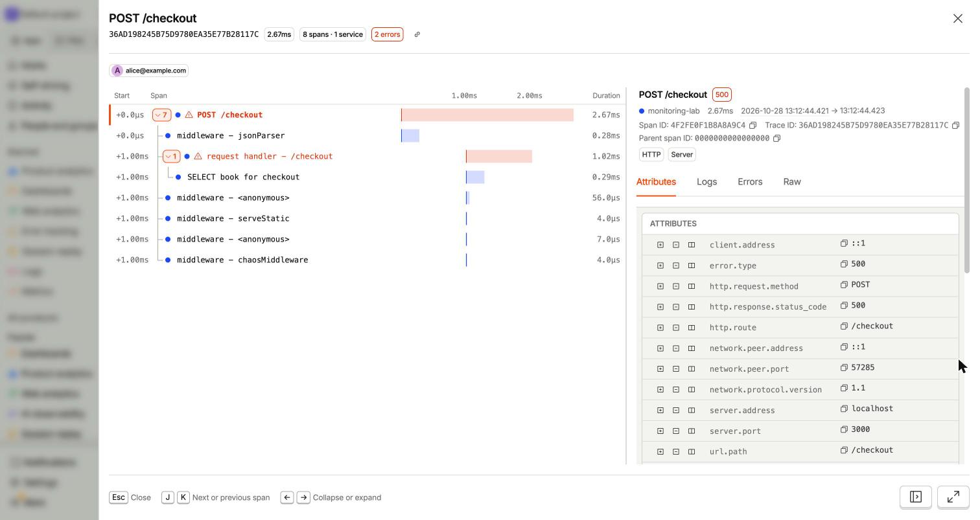
Task: Add include filter for network.peer.port
Action: click(x=660, y=369)
